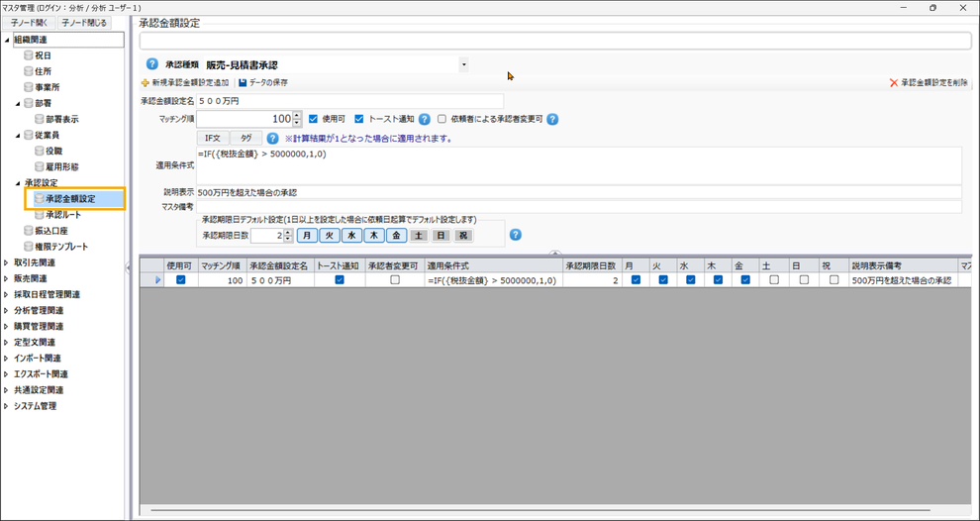Toggle the 火 weekday button
The height and width of the screenshot is (521, 980).
pyautogui.click(x=330, y=236)
